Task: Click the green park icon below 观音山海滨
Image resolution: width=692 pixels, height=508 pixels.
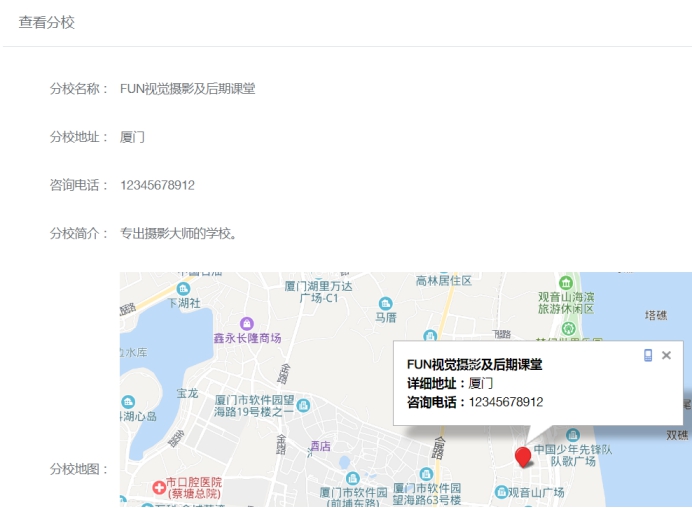Action: (568, 328)
